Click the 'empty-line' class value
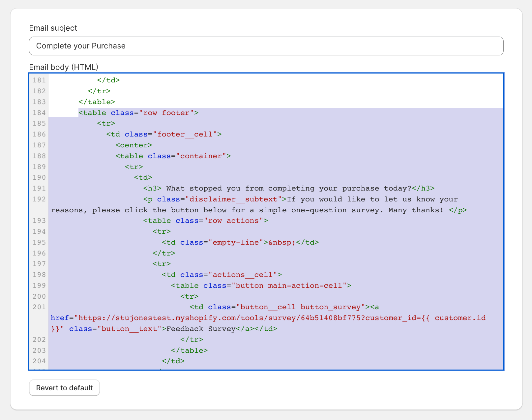Viewport: 532px width, 420px height. pos(236,242)
